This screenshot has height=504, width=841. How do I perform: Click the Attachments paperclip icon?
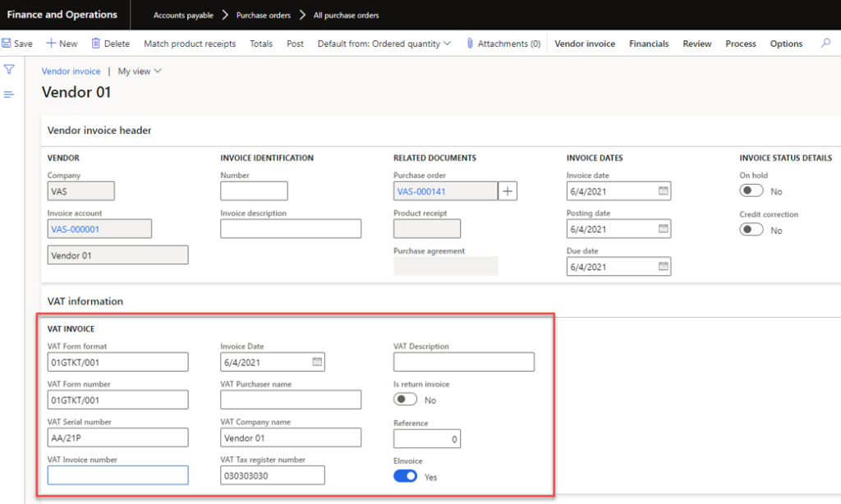pos(470,44)
